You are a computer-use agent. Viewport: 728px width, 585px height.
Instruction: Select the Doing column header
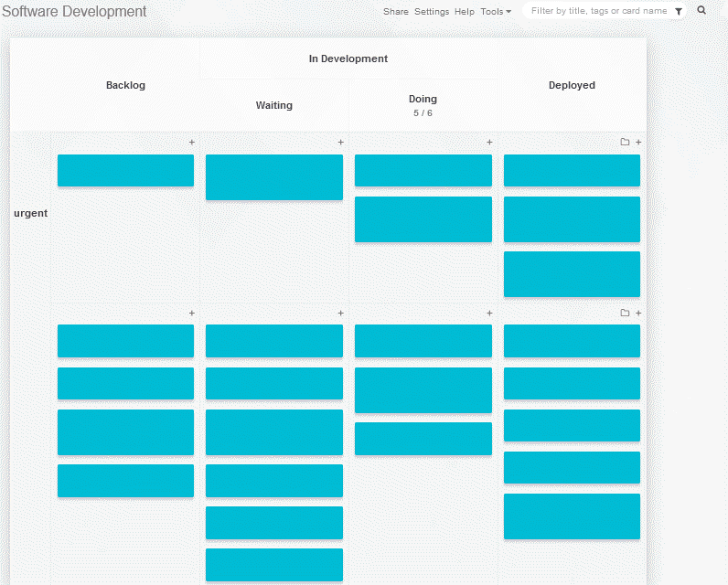coord(423,99)
